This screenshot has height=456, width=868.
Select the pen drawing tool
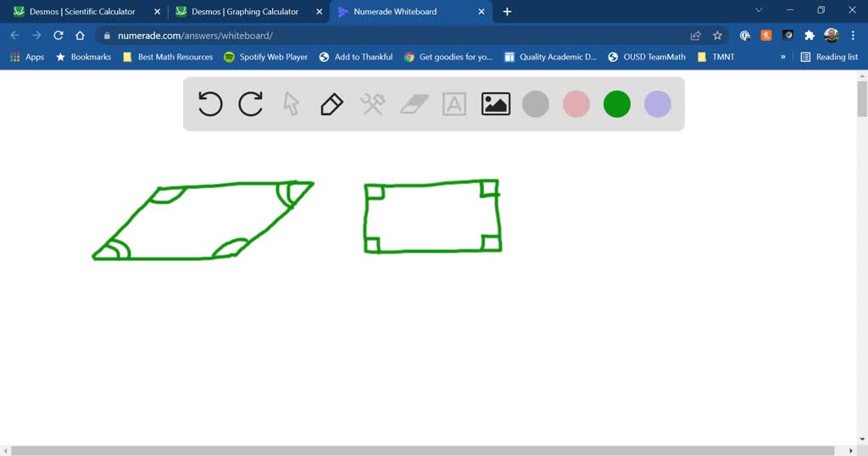coord(331,103)
